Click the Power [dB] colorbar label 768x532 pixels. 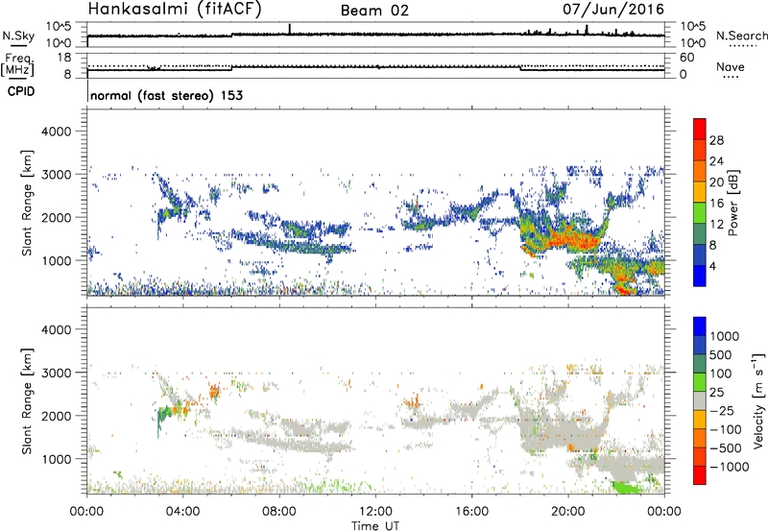point(732,203)
